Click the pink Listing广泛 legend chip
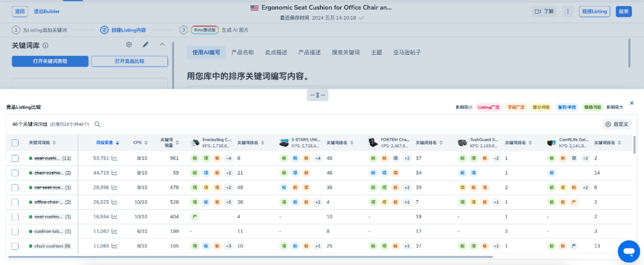Image resolution: width=644 pixels, height=265 pixels. point(489,107)
